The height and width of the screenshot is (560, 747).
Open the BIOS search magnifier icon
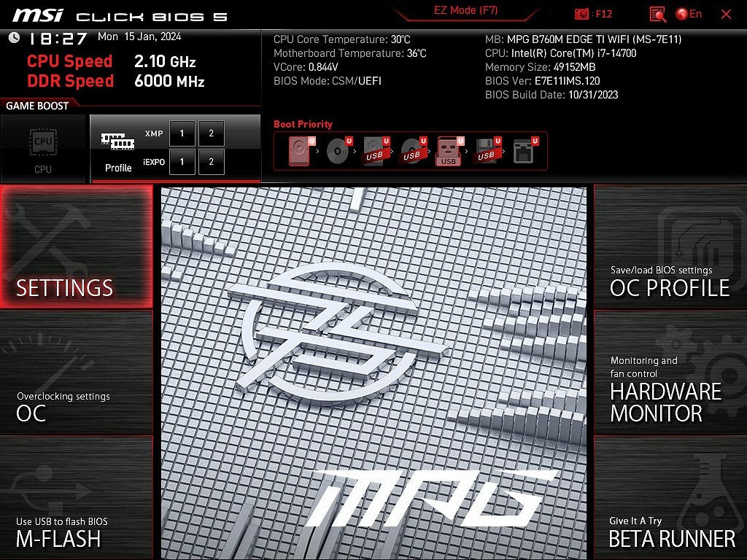point(658,15)
